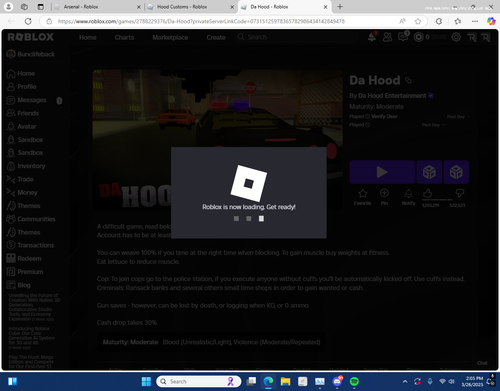Open Spotify from the taskbar
The height and width of the screenshot is (391, 500).
pos(354,381)
